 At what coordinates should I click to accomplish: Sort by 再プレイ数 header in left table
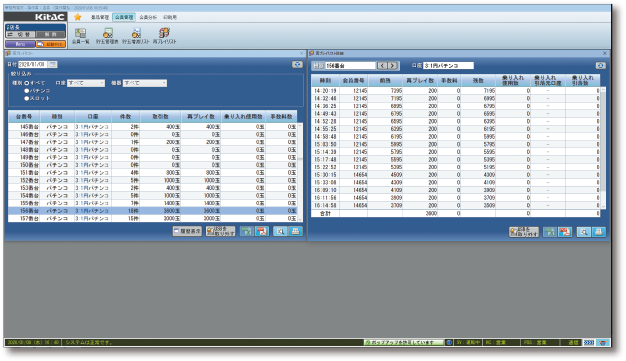click(201, 117)
